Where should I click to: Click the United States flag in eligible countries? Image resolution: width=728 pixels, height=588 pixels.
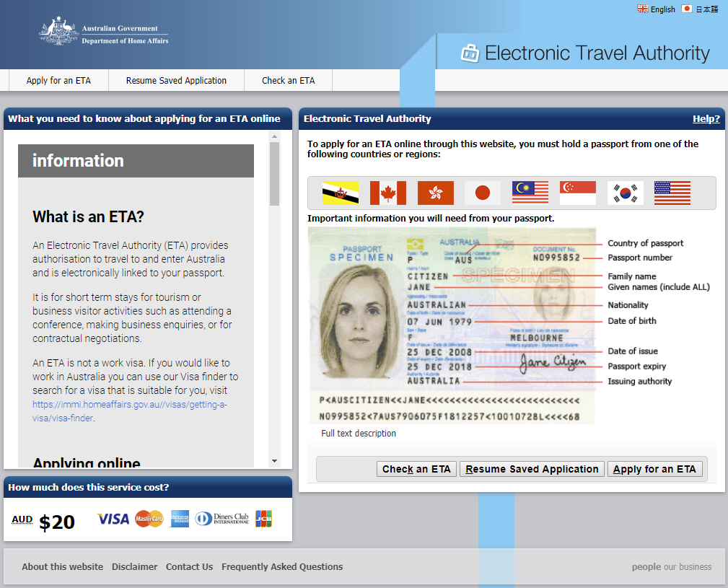click(x=672, y=193)
